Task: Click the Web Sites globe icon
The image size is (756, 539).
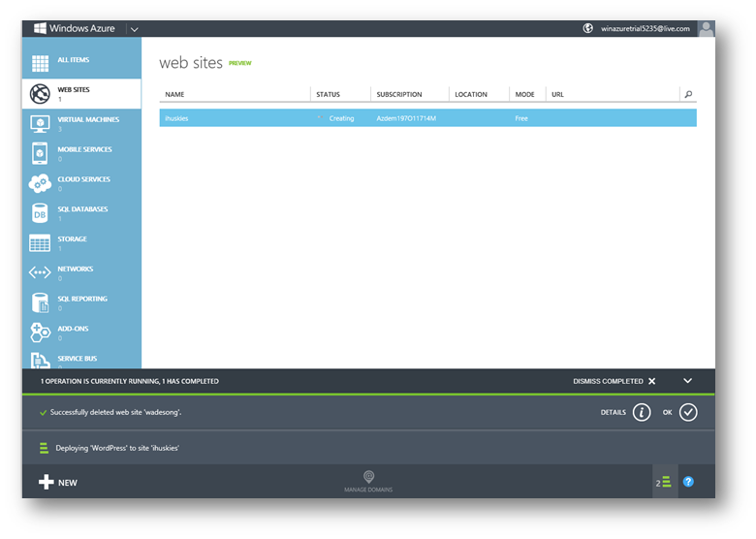Action: coord(40,93)
